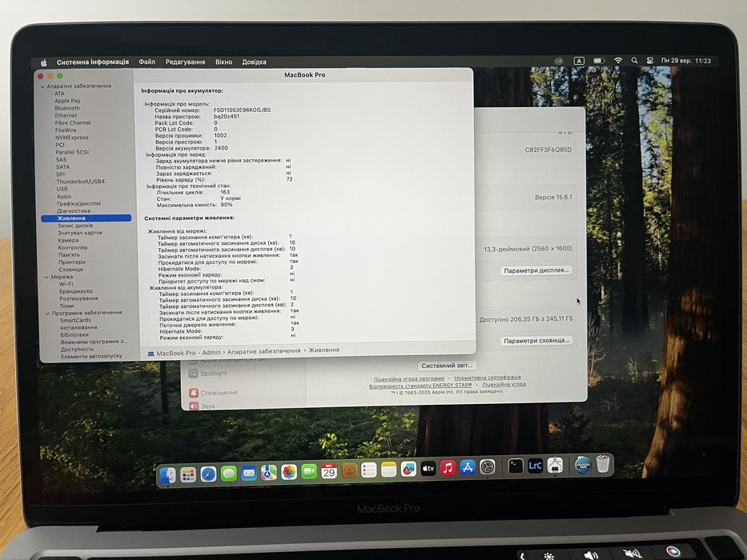Open Нормативна сертифікація link
This screenshot has height=560, width=747.
488,378
